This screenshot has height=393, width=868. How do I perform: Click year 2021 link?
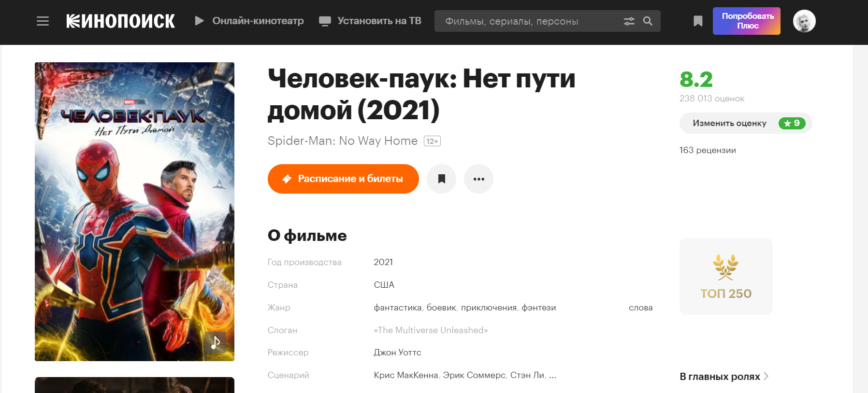tap(383, 262)
